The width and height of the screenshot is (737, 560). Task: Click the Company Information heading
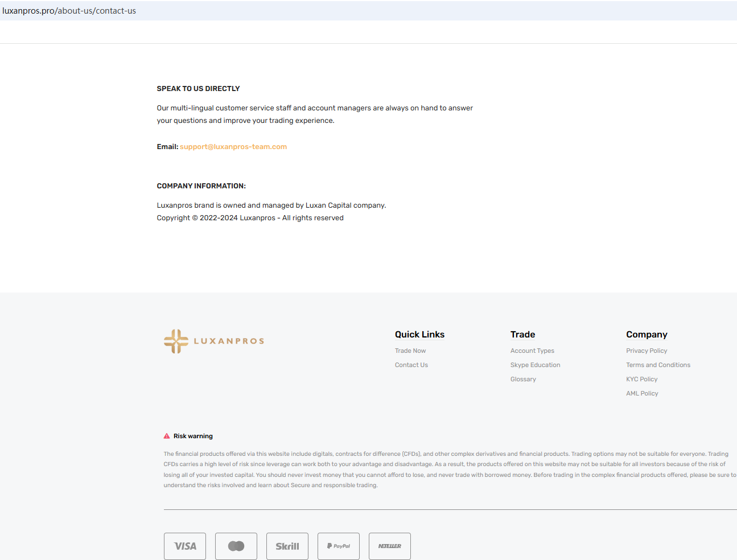[x=201, y=186]
